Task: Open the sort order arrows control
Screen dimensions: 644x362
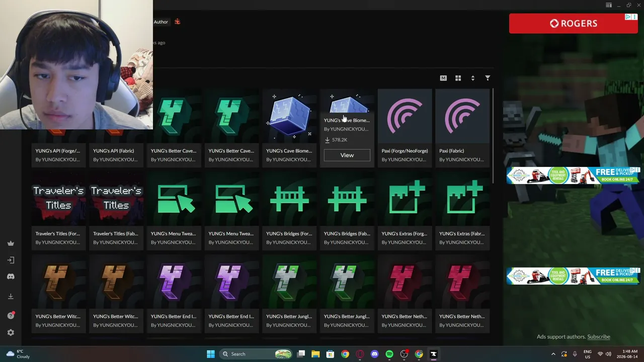Action: [x=472, y=78]
